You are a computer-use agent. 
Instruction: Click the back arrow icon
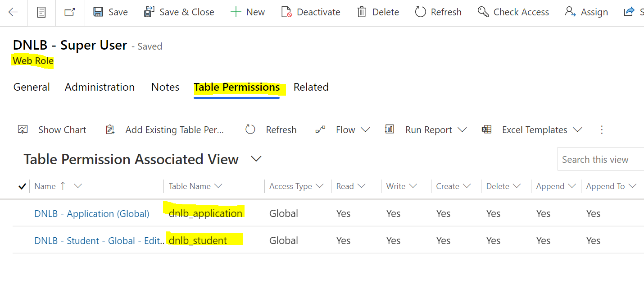13,12
